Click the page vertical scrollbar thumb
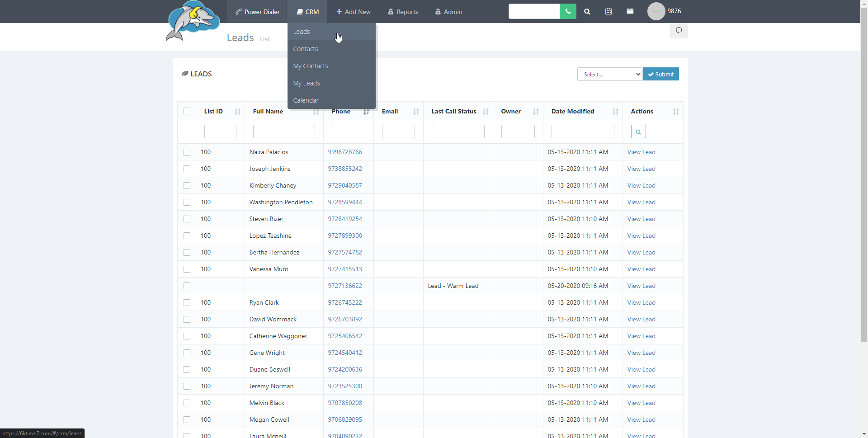 (x=864, y=175)
